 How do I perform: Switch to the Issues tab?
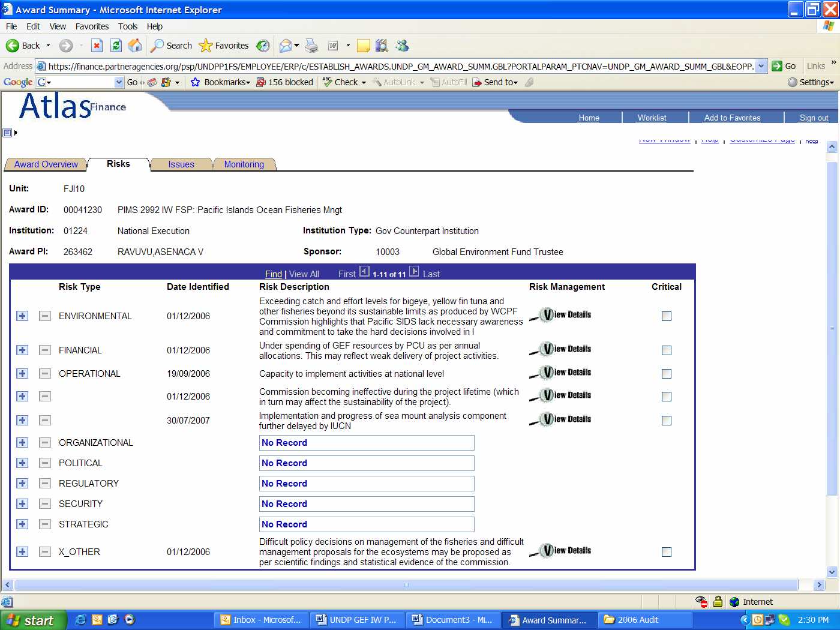tap(181, 164)
